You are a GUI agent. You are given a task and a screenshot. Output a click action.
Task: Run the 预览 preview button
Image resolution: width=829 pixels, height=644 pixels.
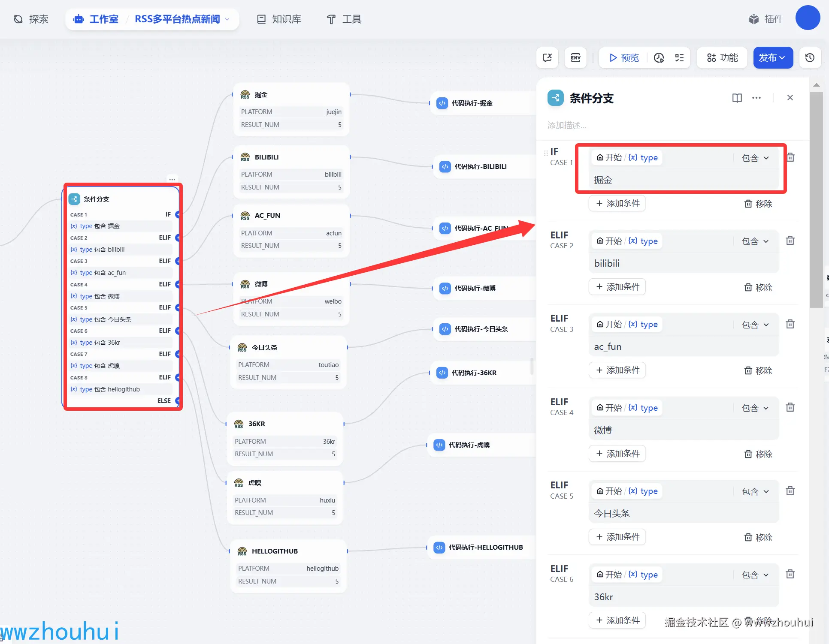click(x=624, y=57)
